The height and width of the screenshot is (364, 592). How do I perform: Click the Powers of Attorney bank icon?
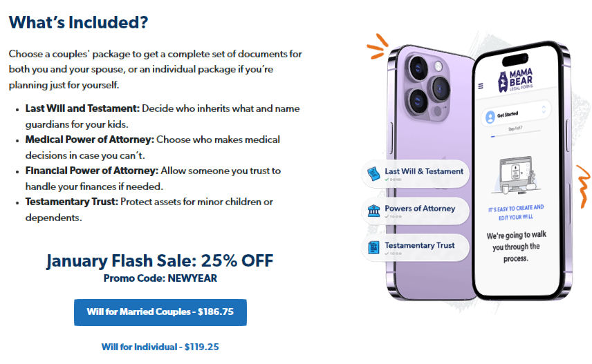click(x=373, y=211)
